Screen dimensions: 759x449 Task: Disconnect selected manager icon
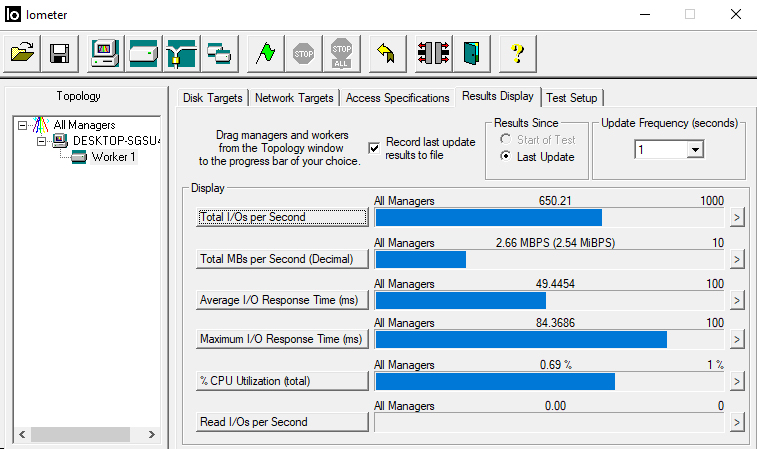pyautogui.click(x=433, y=53)
